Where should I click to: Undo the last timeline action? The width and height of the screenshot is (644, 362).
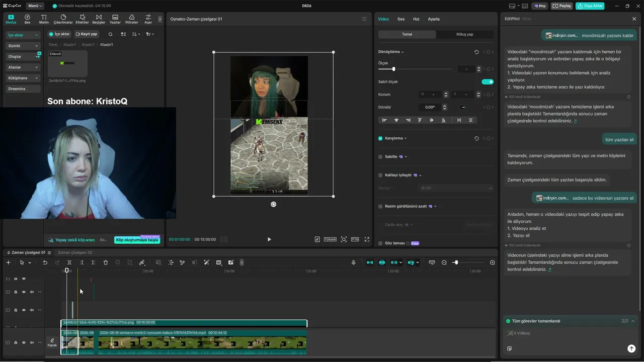(45, 262)
